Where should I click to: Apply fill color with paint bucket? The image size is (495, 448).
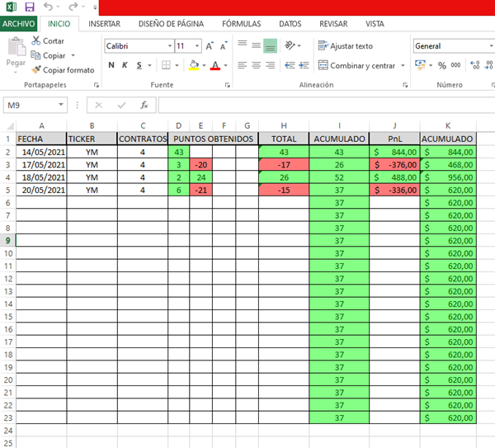(x=194, y=65)
